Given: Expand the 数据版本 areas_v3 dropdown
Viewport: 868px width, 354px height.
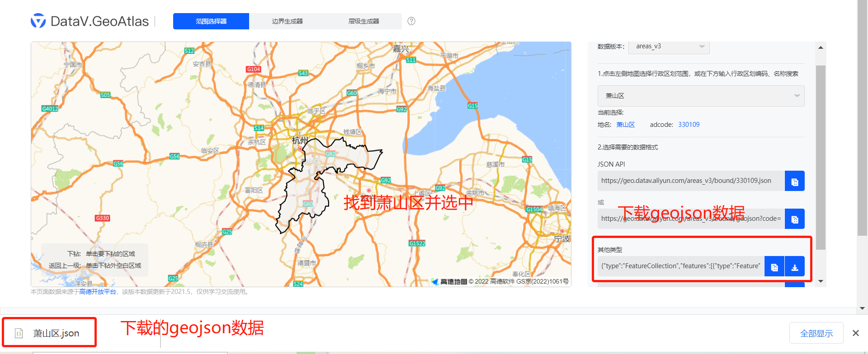Looking at the screenshot, I should [669, 47].
